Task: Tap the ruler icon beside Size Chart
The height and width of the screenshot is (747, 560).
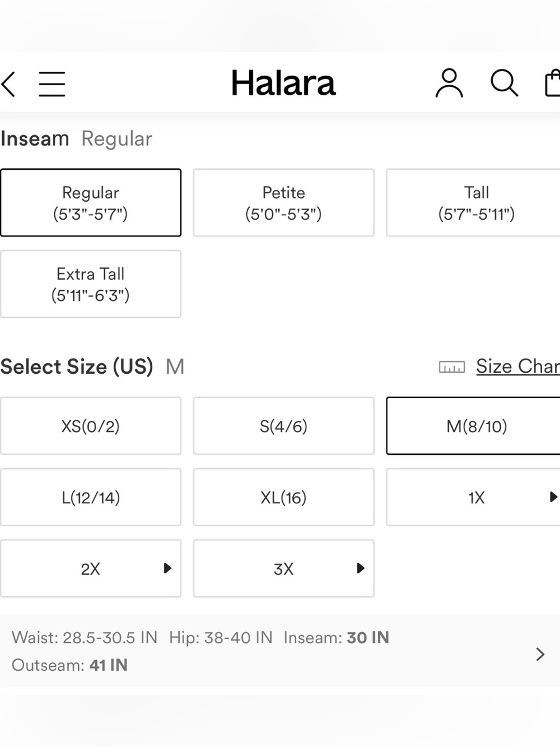Action: [452, 367]
